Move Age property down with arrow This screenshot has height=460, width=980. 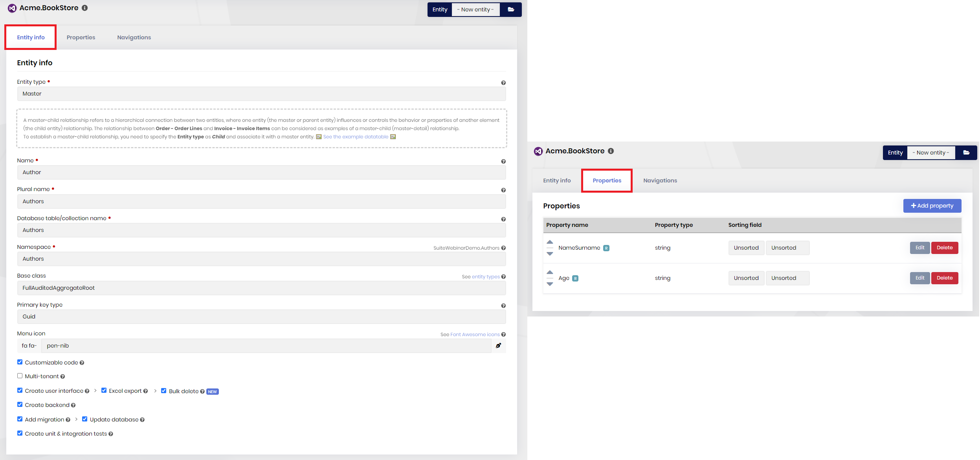click(550, 284)
